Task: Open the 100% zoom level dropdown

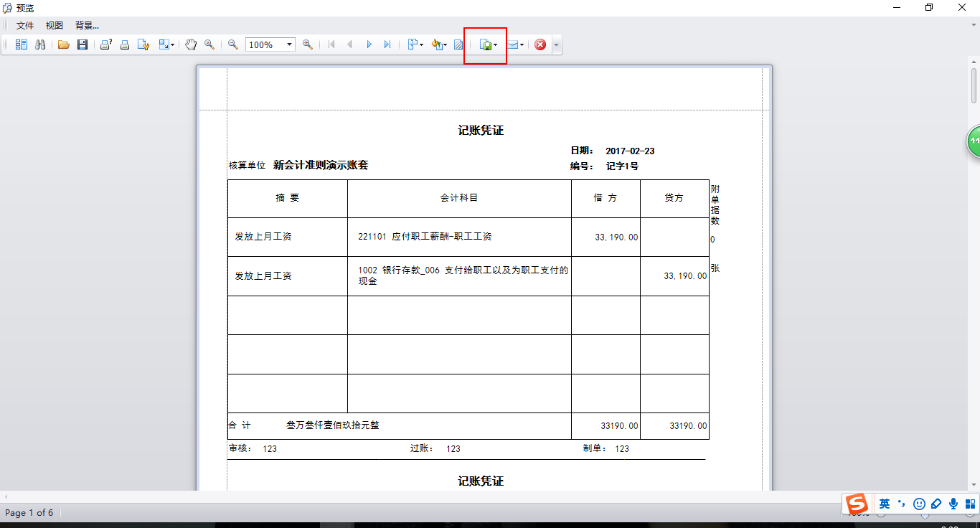Action: coord(290,44)
